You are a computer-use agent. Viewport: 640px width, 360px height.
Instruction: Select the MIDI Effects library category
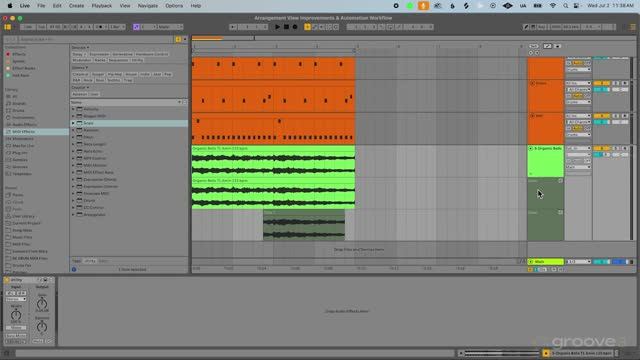click(36, 132)
